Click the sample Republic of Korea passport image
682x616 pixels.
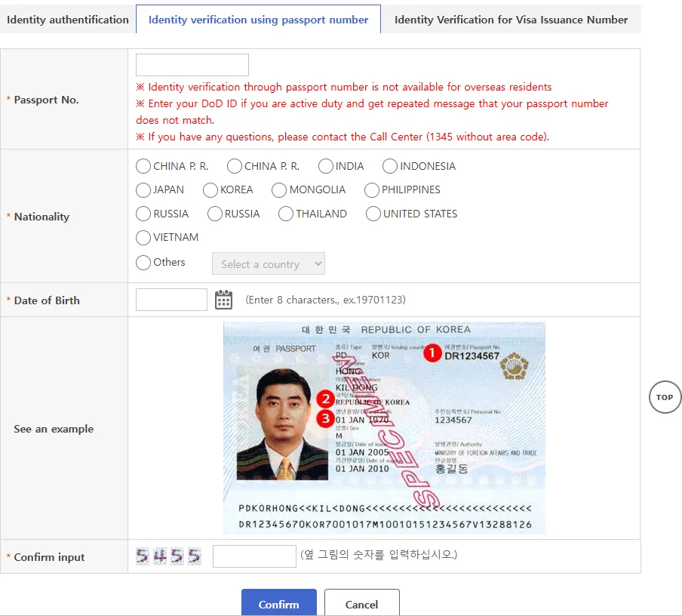(x=384, y=428)
